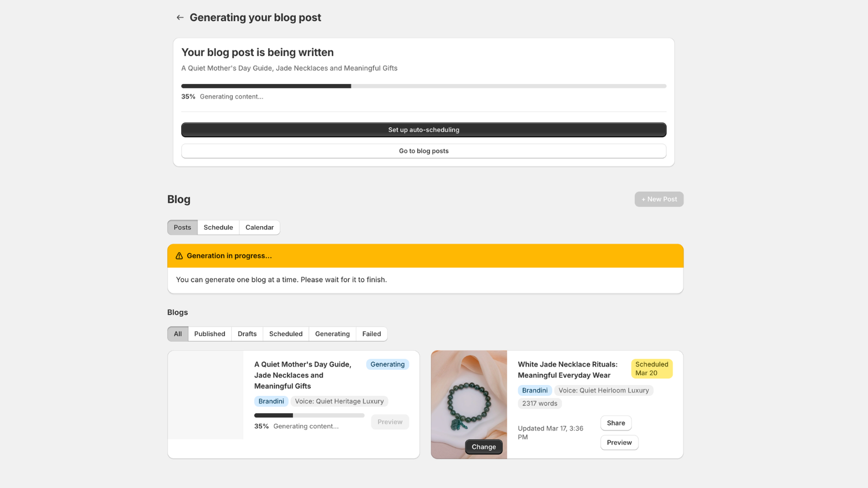The height and width of the screenshot is (488, 868).
Task: Click the jade bracelet thumbnail image
Action: [x=469, y=396]
